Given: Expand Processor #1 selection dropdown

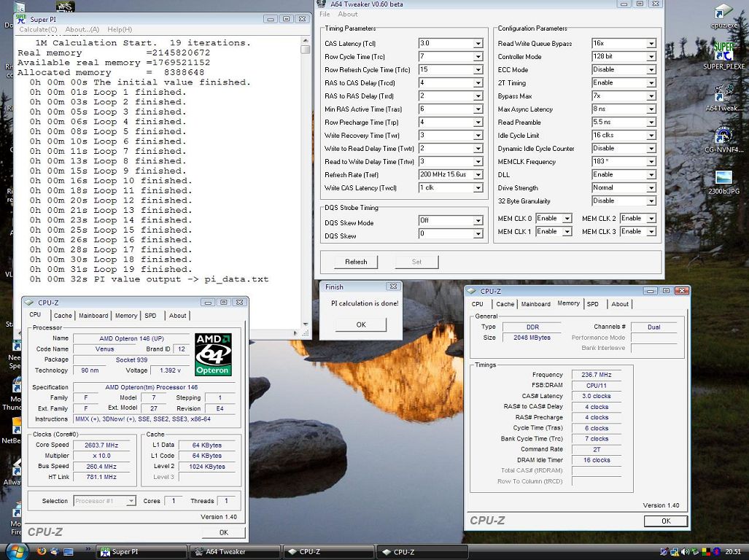Looking at the screenshot, I should pos(131,501).
